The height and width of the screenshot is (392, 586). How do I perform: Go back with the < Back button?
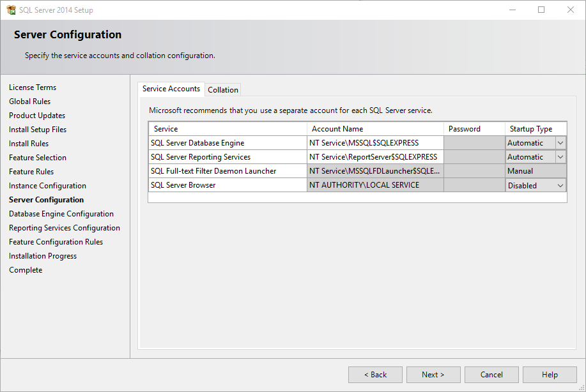coord(375,375)
